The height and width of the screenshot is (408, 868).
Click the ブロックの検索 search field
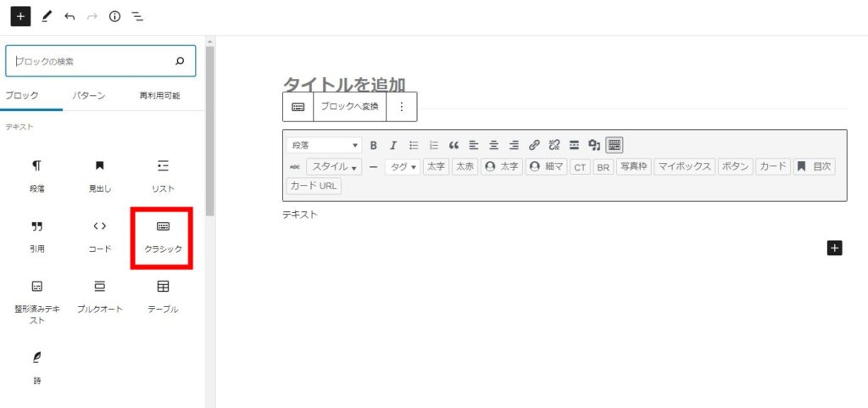[100, 61]
